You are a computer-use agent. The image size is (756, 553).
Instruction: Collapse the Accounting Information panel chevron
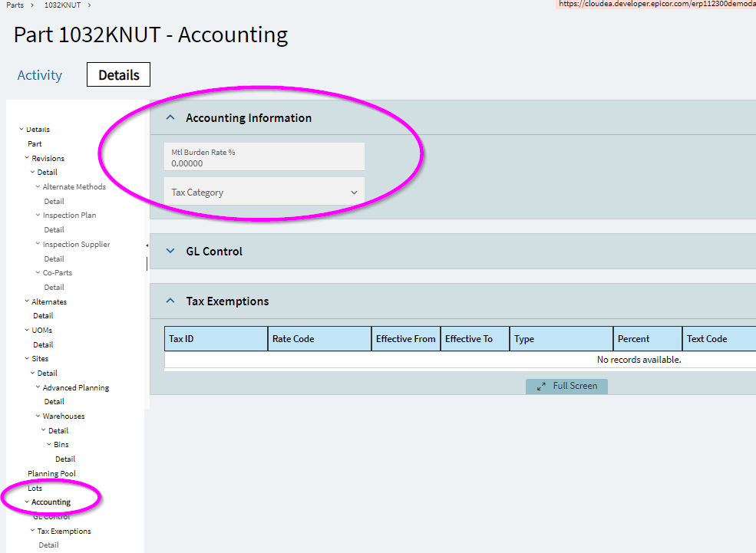[170, 117]
